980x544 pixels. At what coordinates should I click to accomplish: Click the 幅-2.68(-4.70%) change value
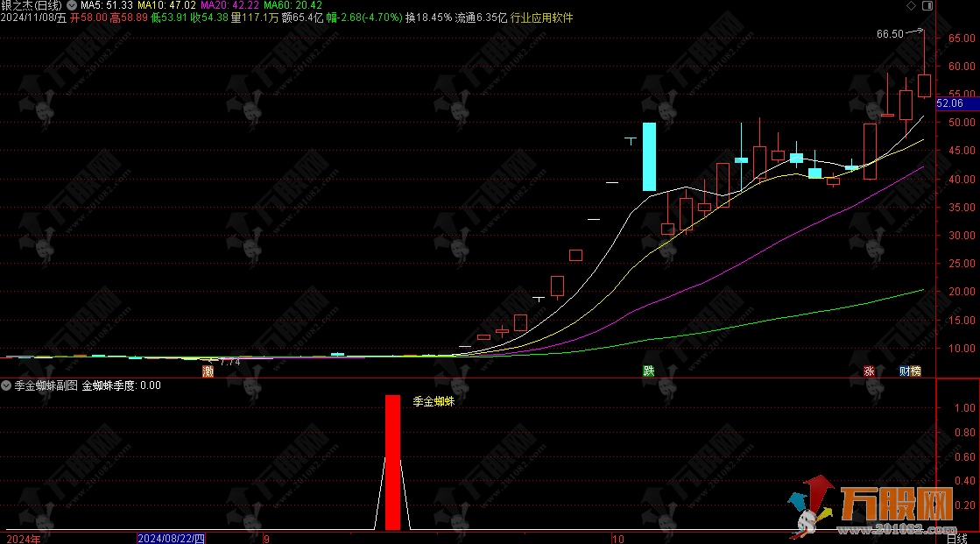click(x=364, y=18)
